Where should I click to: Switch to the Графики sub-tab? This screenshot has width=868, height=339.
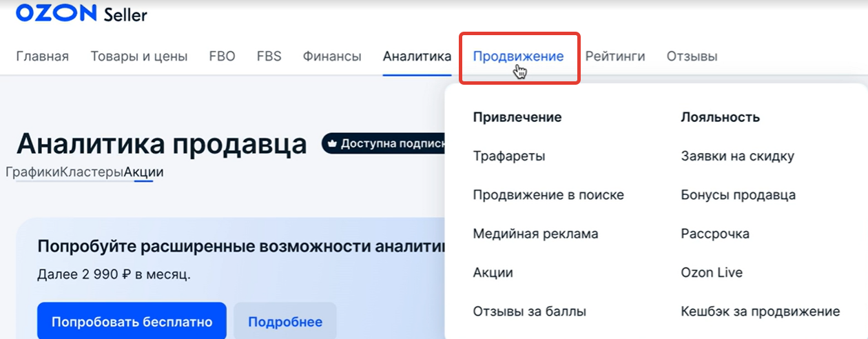[x=32, y=172]
